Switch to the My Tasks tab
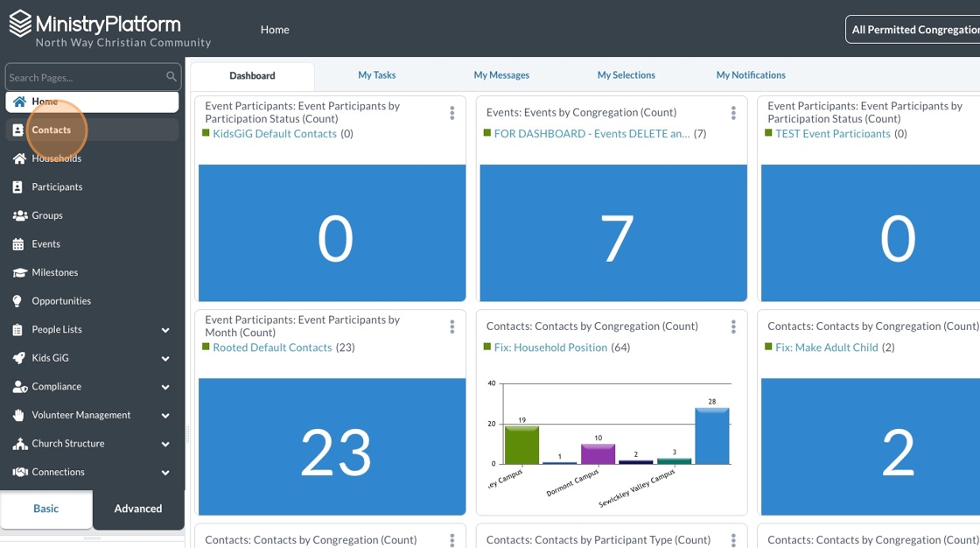Image resolution: width=980 pixels, height=548 pixels. [x=377, y=75]
